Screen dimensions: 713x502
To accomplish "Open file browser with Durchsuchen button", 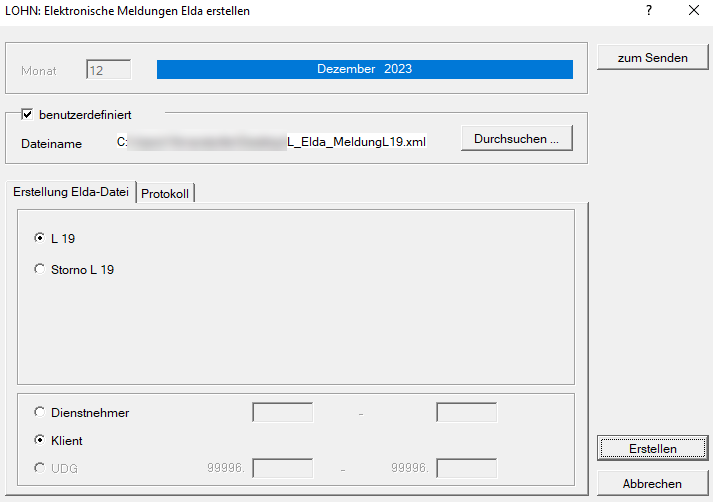I will (517, 139).
